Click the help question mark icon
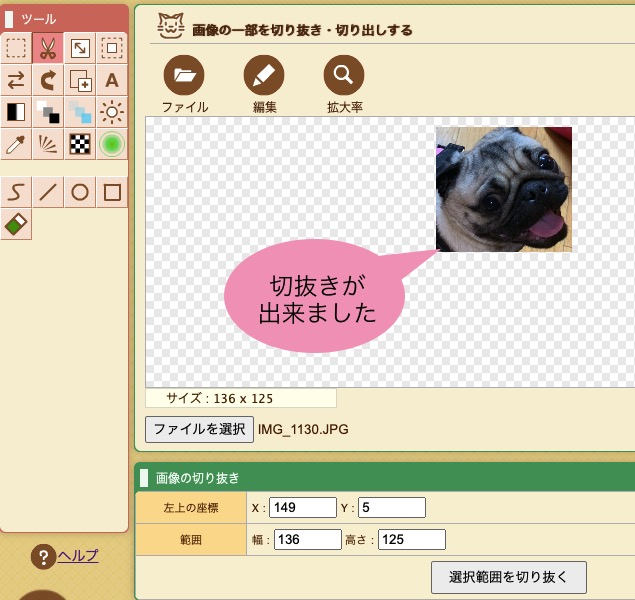The height and width of the screenshot is (600, 635). tap(43, 557)
